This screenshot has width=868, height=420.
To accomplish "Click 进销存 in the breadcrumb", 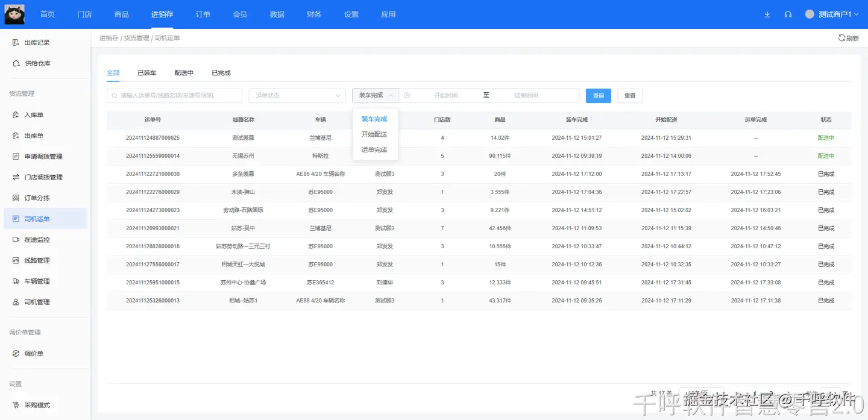I will 109,38.
